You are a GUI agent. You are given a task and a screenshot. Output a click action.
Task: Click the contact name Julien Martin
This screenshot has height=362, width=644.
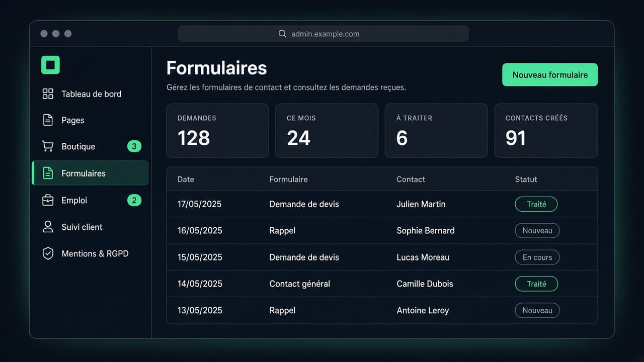click(x=421, y=204)
